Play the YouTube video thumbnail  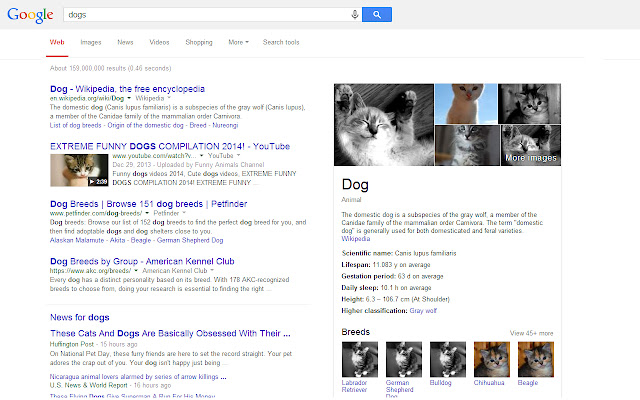79,170
